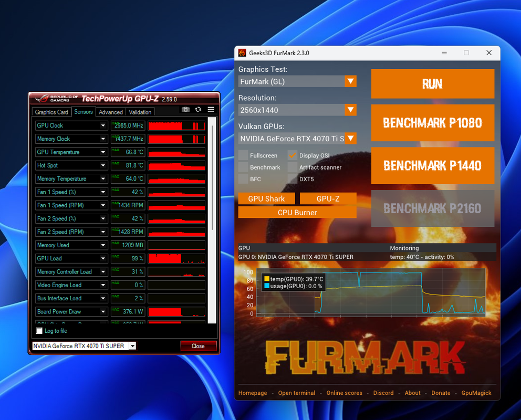Open the Fan 2 Speed (%) dropdown
Image resolution: width=521 pixels, height=420 pixels.
click(x=103, y=218)
